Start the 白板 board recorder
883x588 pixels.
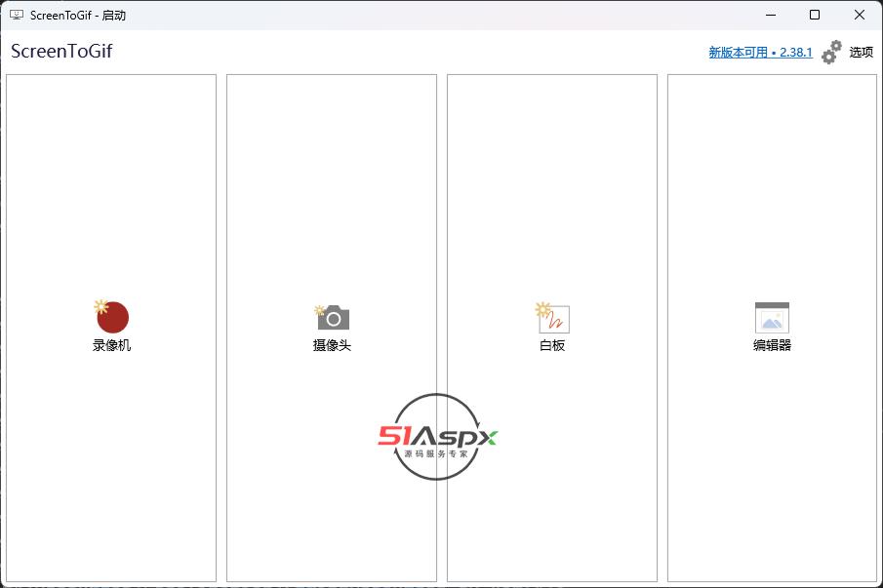tap(552, 328)
